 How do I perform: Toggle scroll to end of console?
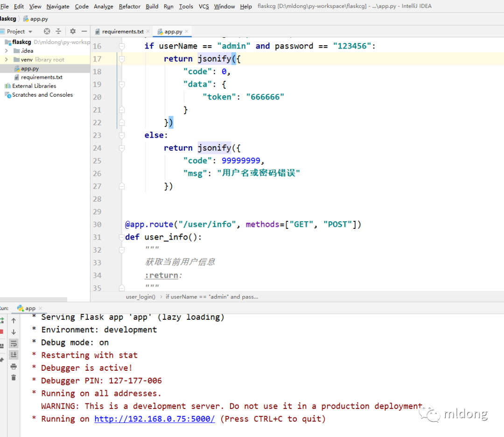14,355
